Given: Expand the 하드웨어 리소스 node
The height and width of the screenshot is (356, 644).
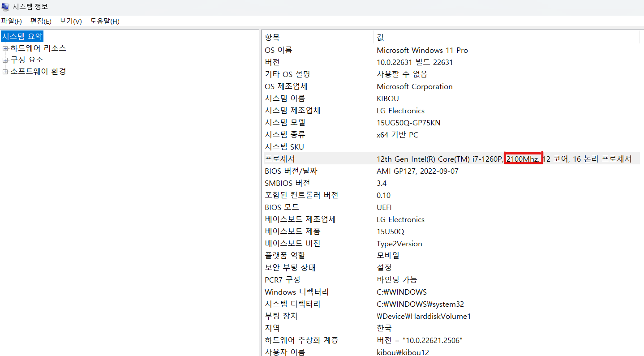Looking at the screenshot, I should pyautogui.click(x=5, y=48).
